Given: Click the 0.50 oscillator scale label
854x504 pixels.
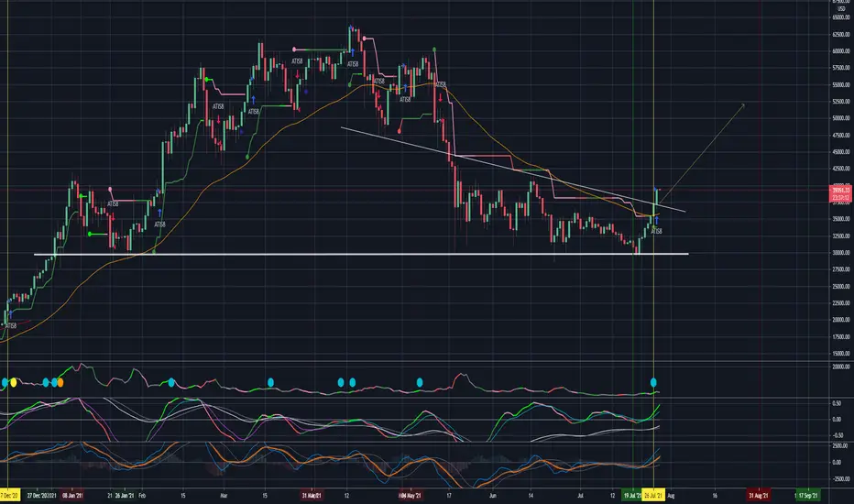Looking at the screenshot, I should [x=837, y=404].
